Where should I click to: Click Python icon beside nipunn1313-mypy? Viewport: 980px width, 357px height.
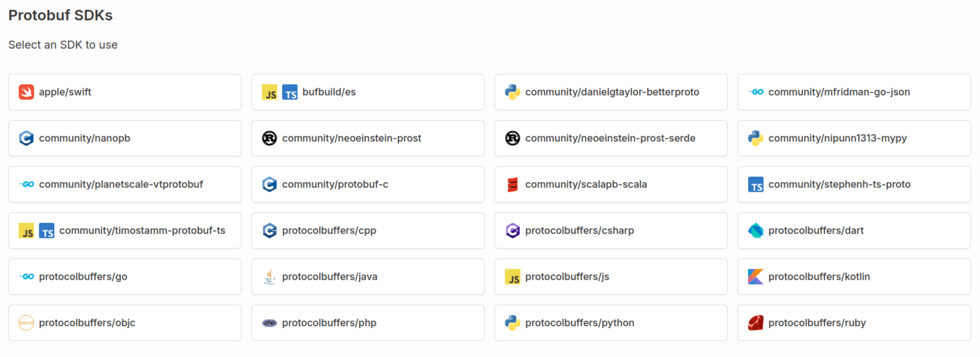click(756, 138)
